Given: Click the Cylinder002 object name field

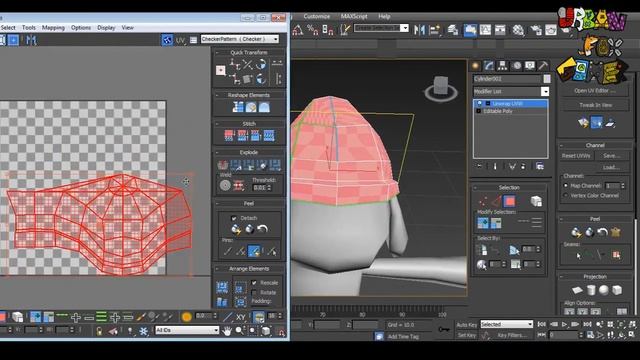Looking at the screenshot, I should point(507,79).
